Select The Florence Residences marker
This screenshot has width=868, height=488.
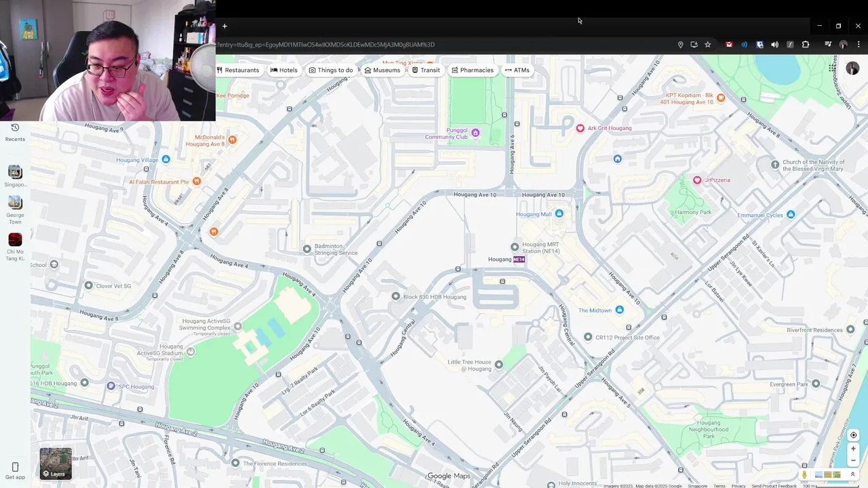(235, 463)
